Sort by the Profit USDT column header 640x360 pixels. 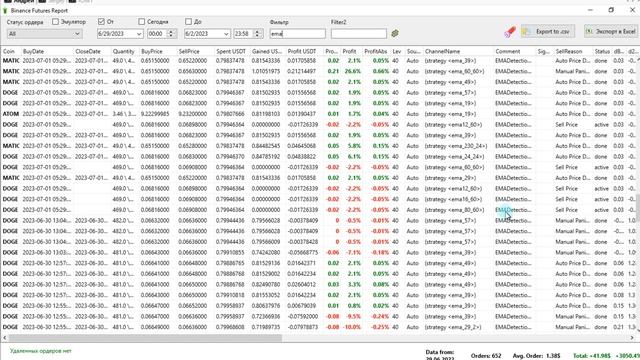[x=302, y=51]
